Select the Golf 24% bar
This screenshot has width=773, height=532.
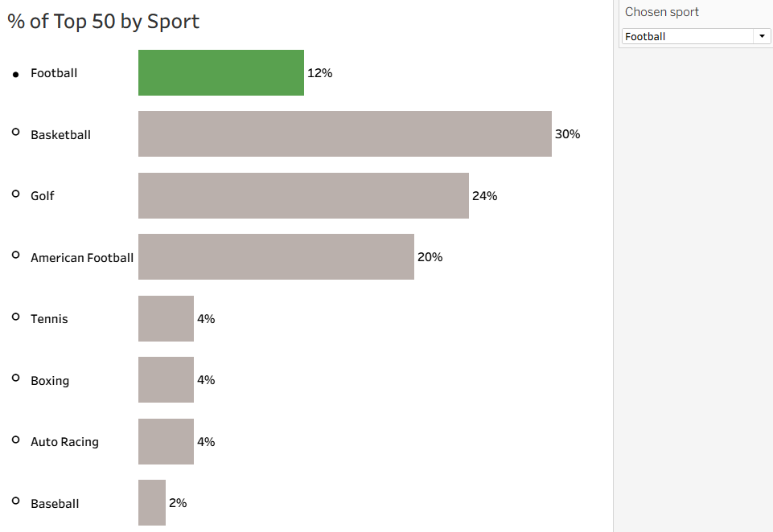tap(303, 196)
